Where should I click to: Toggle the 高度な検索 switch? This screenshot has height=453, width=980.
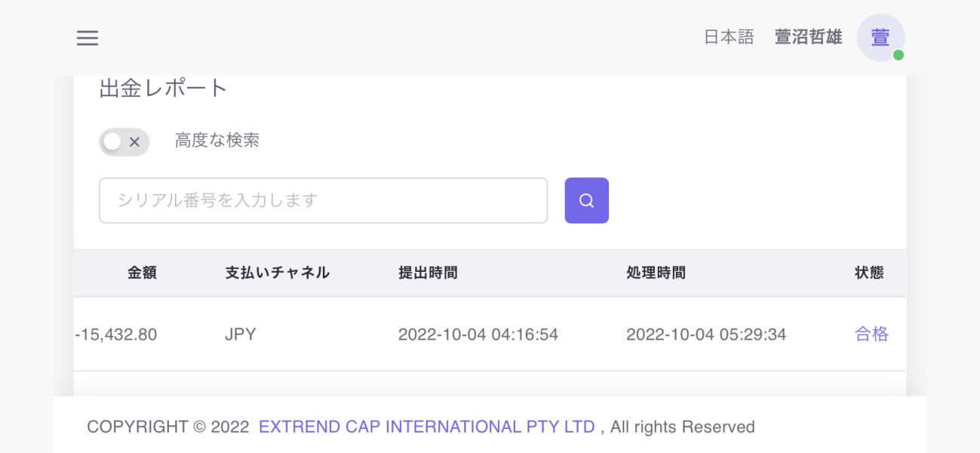tap(124, 141)
